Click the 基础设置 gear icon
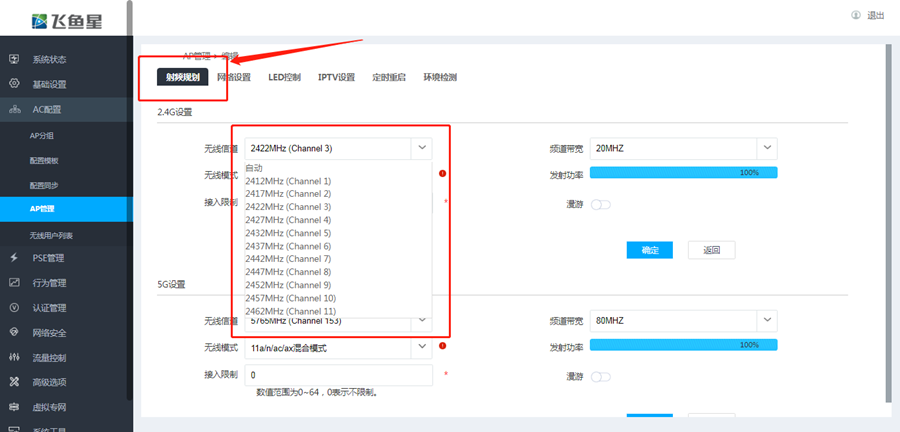Image resolution: width=900 pixels, height=432 pixels. [14, 84]
